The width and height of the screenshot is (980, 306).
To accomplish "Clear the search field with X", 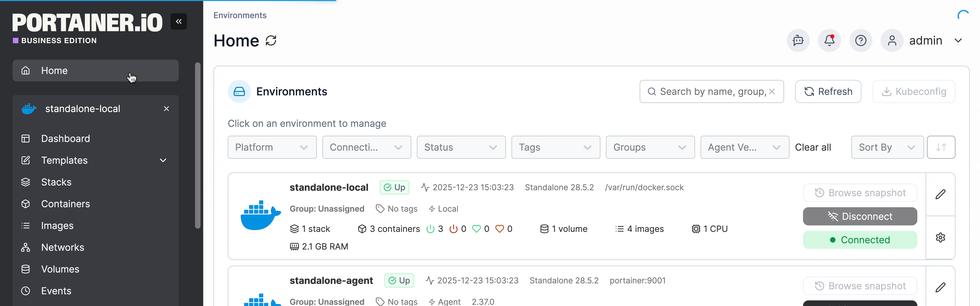I will pos(772,92).
